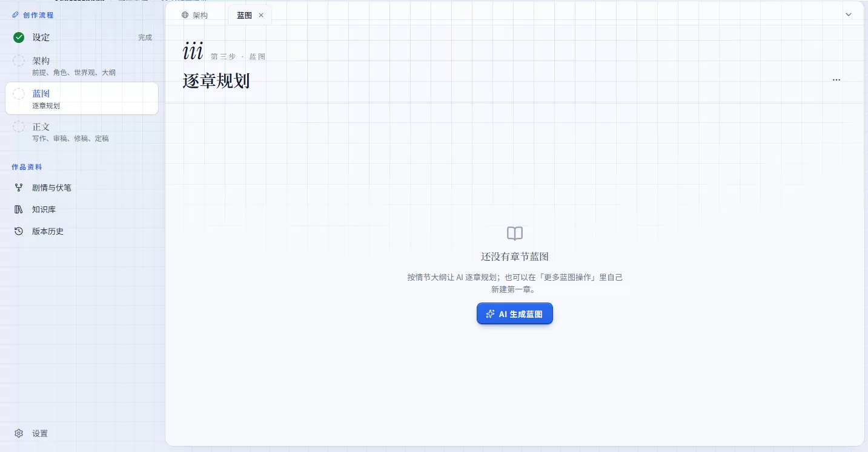
Task: Select the 蓝图 tab
Action: point(244,15)
